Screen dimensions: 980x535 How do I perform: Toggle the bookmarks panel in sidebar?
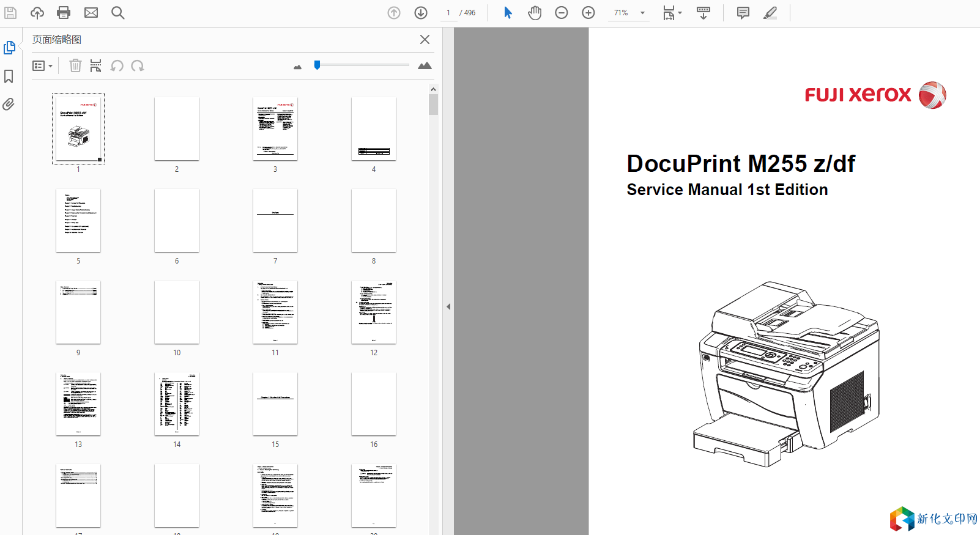9,76
